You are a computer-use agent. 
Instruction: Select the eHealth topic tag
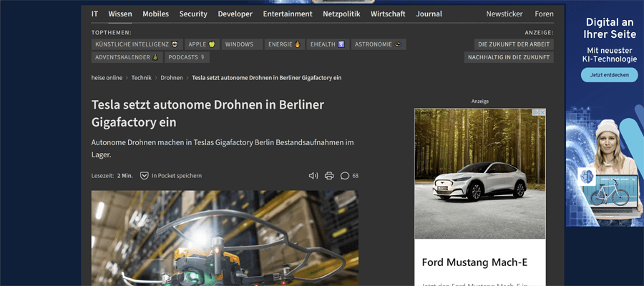click(328, 44)
